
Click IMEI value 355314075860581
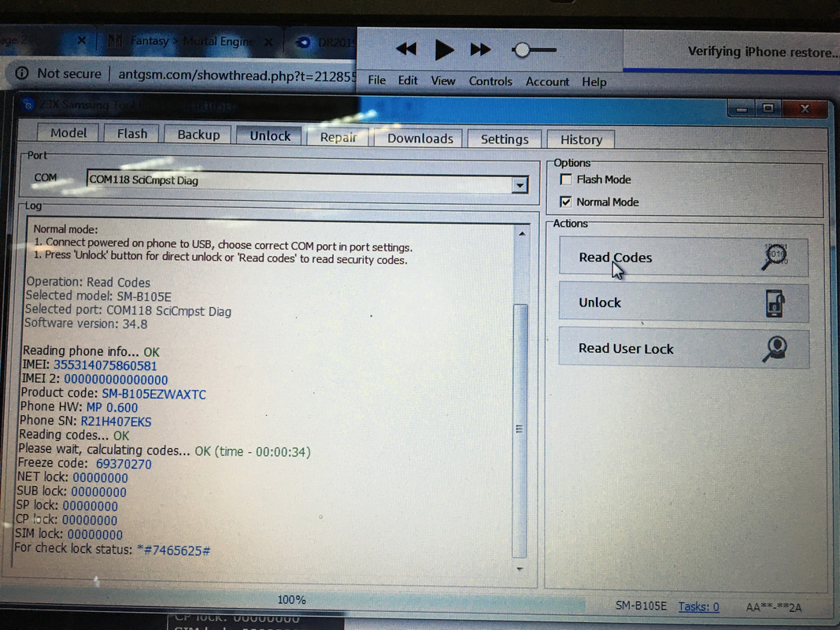coord(105,365)
